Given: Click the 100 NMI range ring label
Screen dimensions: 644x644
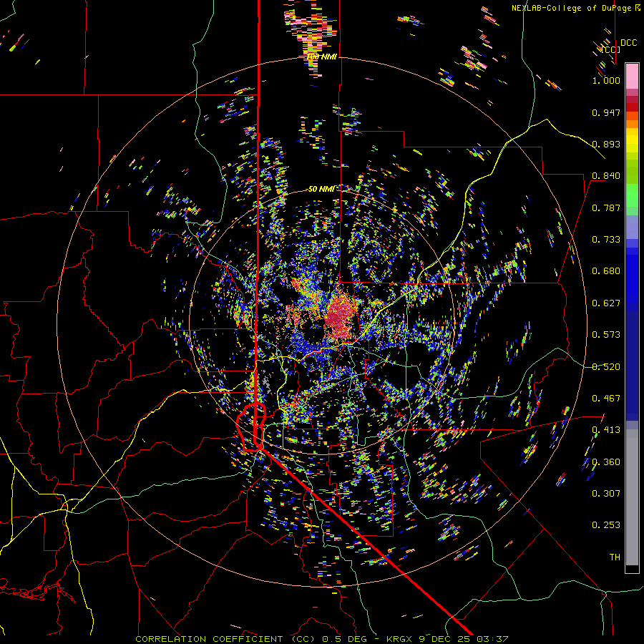Looking at the screenshot, I should point(322,57).
